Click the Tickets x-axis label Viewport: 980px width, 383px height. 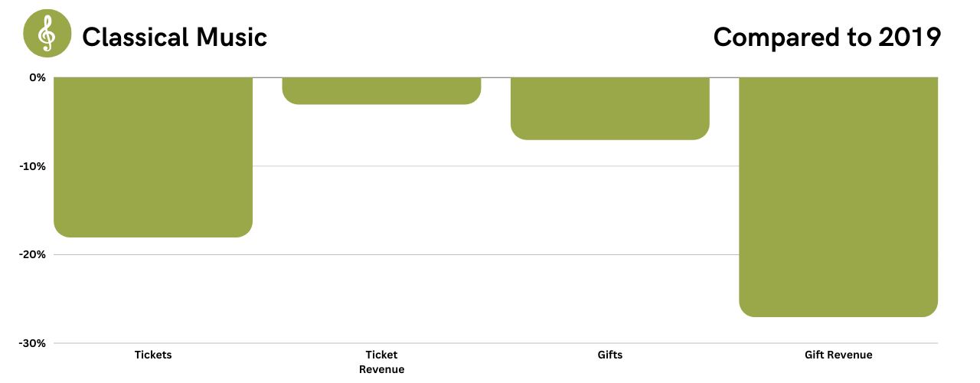pyautogui.click(x=153, y=355)
